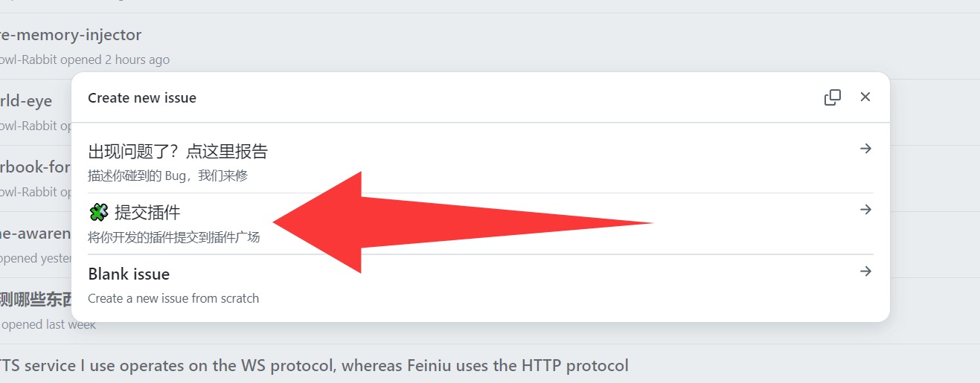The image size is (980, 383).
Task: Pick the Blank issue option title
Action: tap(129, 274)
